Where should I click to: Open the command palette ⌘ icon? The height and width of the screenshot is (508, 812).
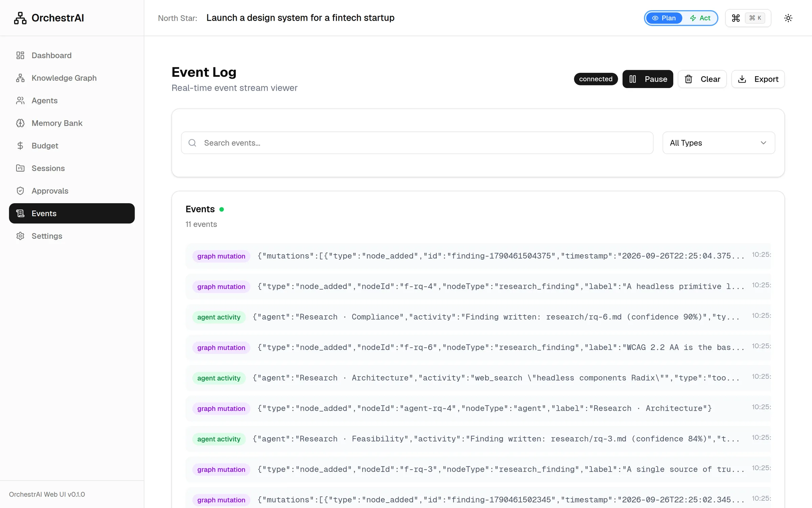click(736, 18)
